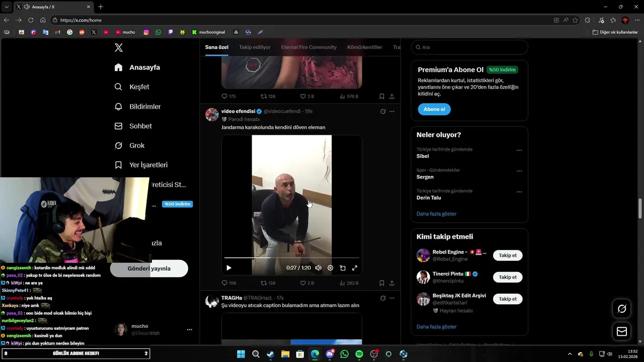Open video efendisi profile avatar
This screenshot has height=362, width=644.
(x=212, y=115)
